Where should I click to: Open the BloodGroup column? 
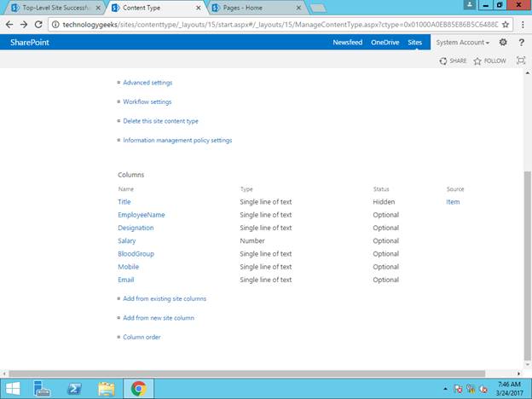tap(136, 254)
